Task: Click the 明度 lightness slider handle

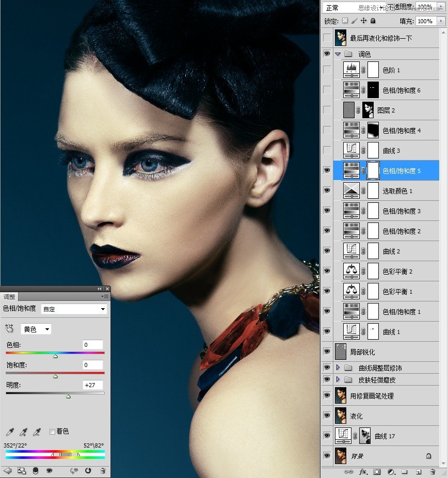Action: (68, 396)
